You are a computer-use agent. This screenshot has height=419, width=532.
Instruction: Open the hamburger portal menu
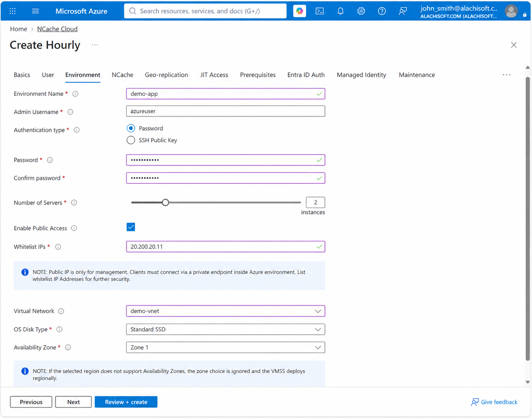(35, 11)
